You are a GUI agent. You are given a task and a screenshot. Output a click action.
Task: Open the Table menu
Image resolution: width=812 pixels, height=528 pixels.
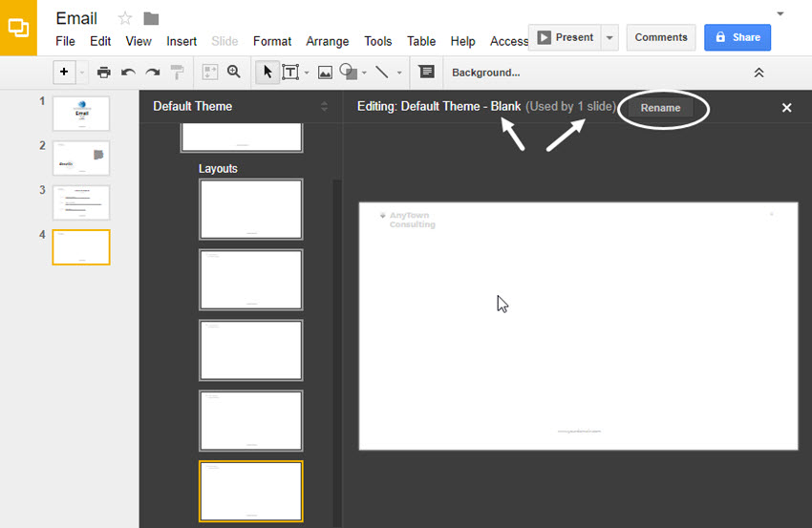pos(421,41)
